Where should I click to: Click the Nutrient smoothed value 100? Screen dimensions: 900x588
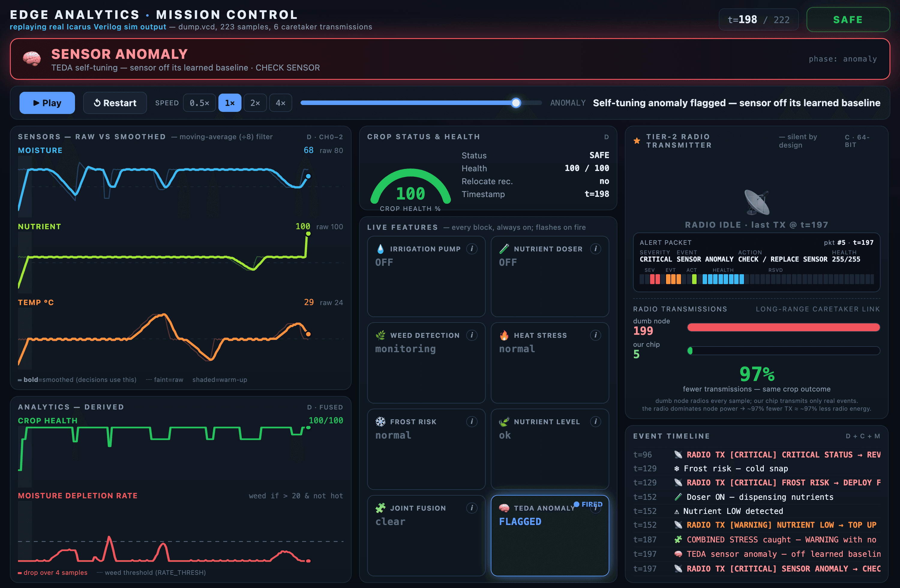coord(302,226)
